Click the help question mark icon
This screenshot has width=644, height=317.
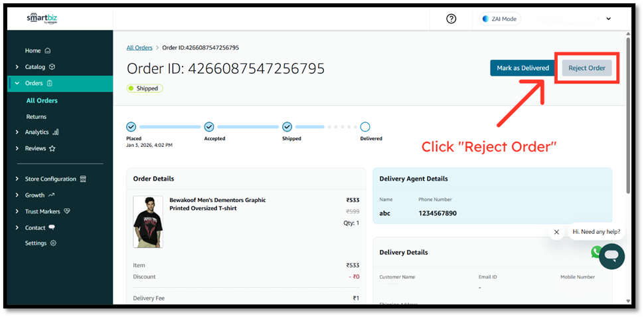click(451, 19)
